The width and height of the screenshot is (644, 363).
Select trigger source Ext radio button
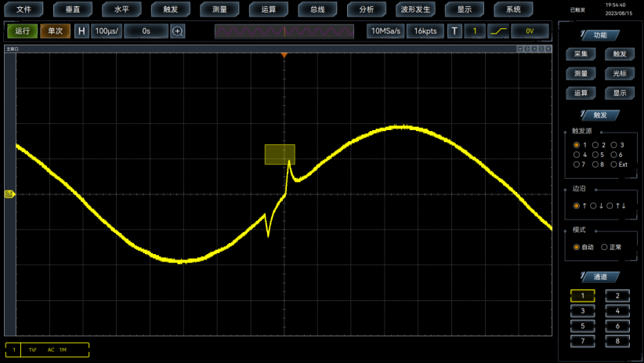(x=615, y=165)
